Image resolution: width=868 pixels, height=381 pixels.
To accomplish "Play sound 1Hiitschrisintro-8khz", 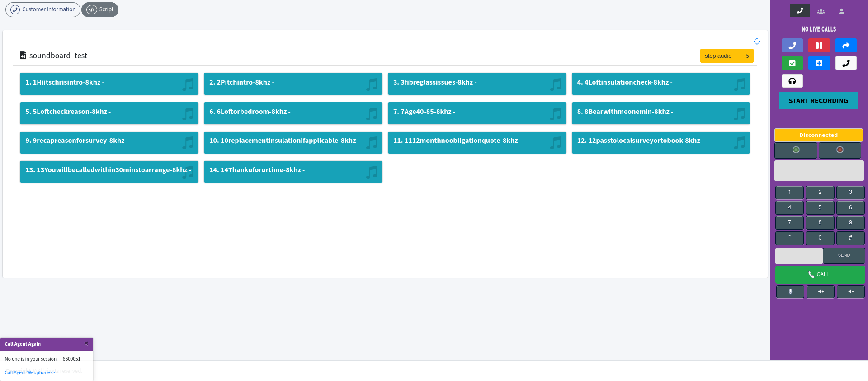I will click(x=109, y=84).
